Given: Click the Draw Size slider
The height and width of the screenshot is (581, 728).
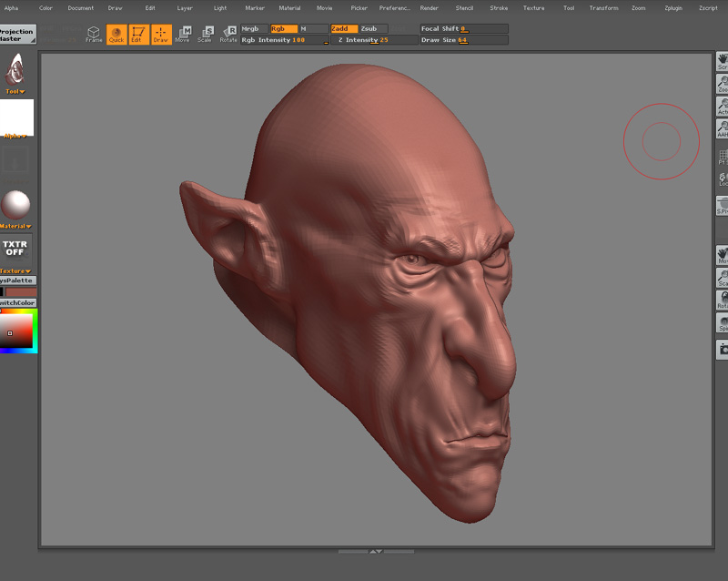Looking at the screenshot, I should point(464,40).
